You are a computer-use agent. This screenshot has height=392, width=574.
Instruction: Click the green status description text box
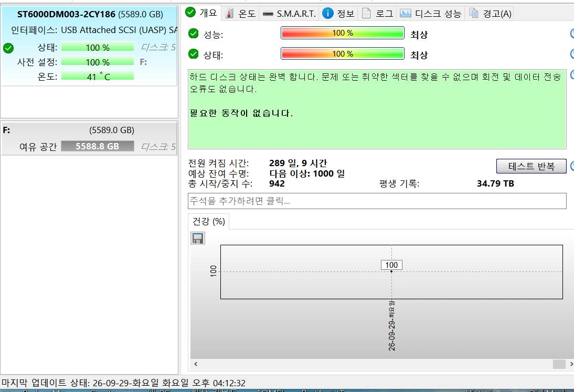pos(377,109)
